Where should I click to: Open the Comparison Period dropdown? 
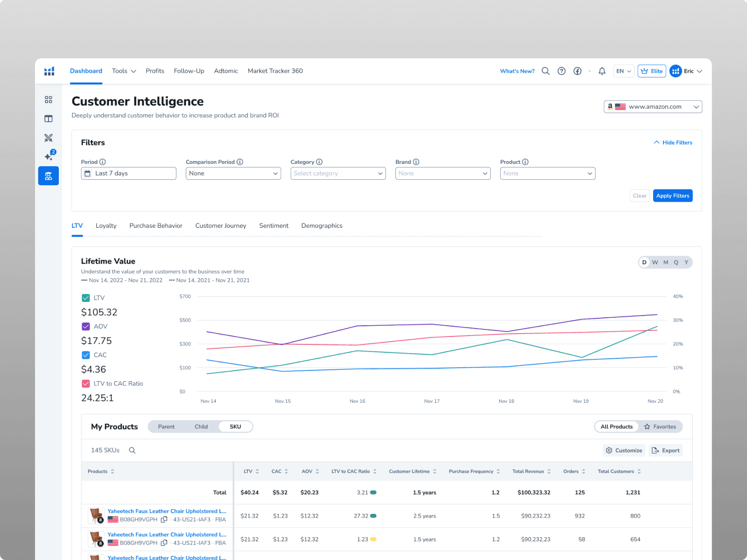pos(233,173)
